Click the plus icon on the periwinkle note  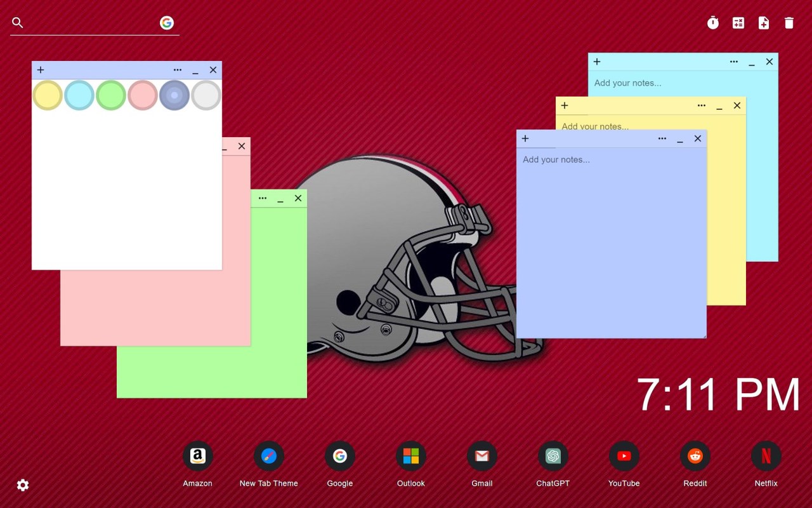[x=525, y=138]
